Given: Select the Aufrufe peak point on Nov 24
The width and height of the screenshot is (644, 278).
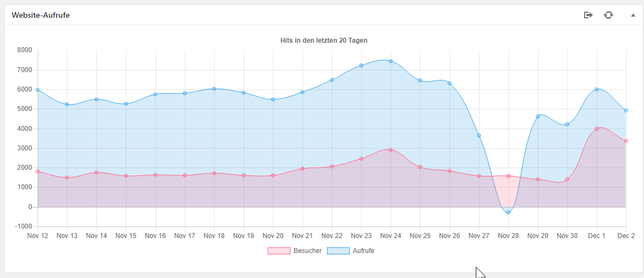Looking at the screenshot, I should (391, 61).
